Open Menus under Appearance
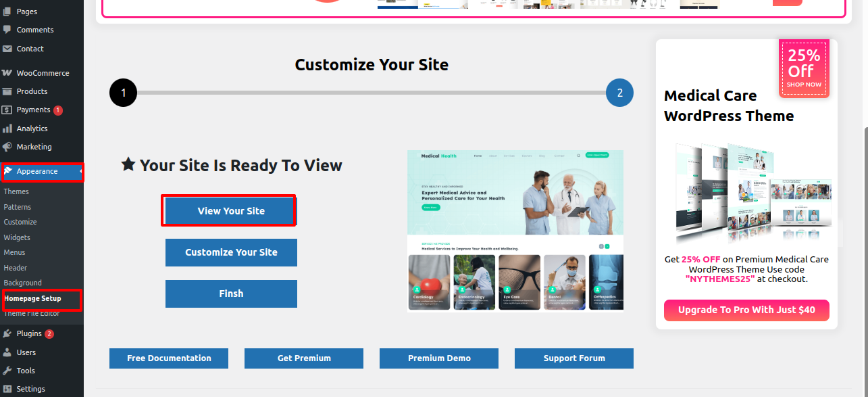 click(x=14, y=252)
